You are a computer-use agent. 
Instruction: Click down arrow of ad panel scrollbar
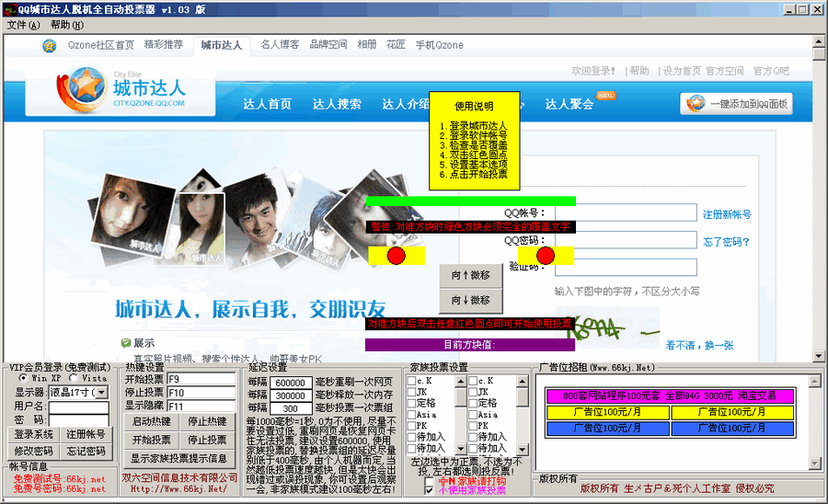tap(815, 464)
